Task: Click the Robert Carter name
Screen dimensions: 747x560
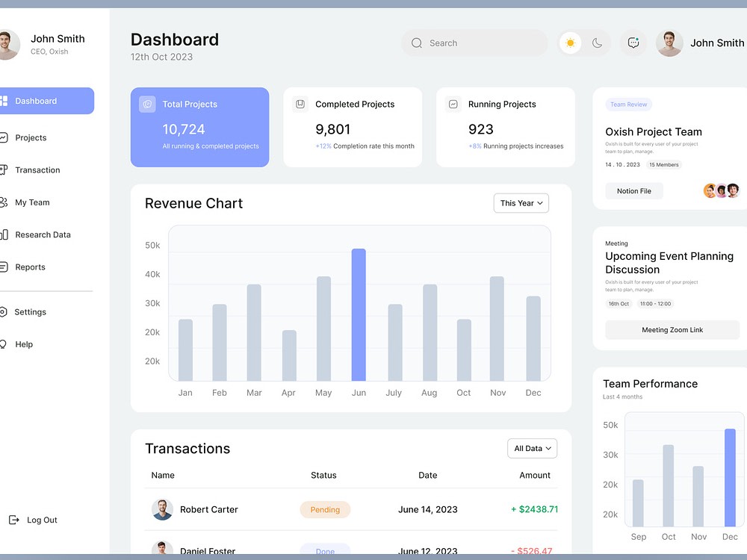Action: coord(208,509)
